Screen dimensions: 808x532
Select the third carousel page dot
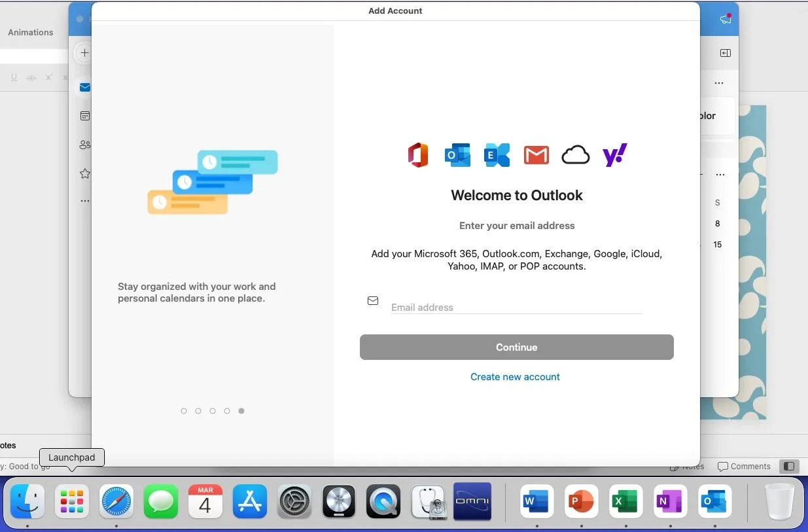pyautogui.click(x=213, y=411)
